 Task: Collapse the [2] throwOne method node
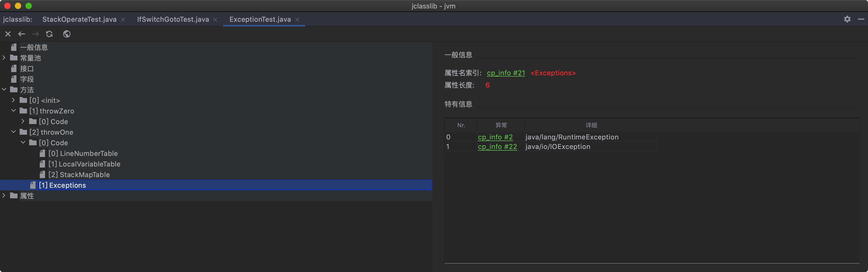click(x=14, y=132)
